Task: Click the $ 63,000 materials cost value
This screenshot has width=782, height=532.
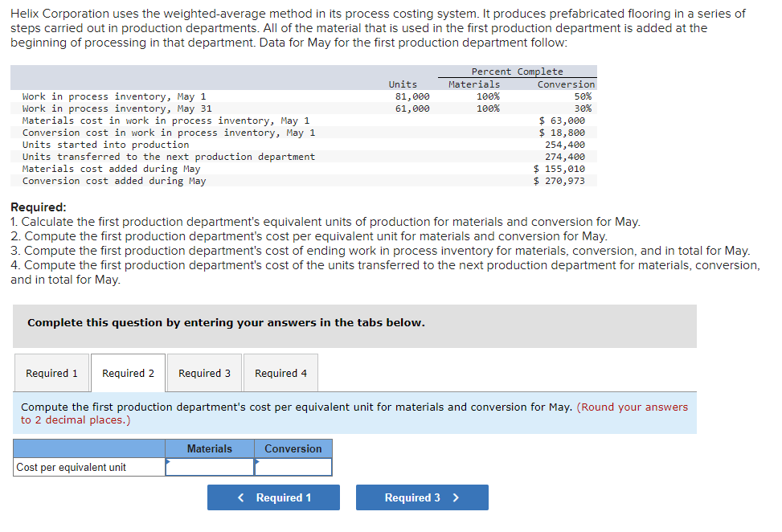Action: click(562, 121)
